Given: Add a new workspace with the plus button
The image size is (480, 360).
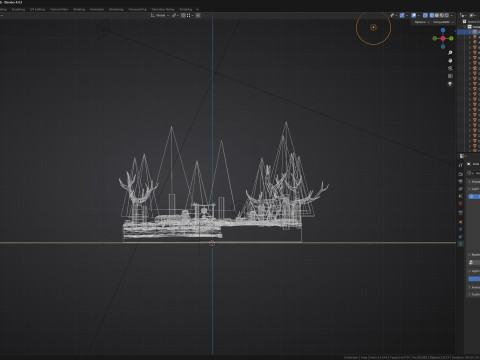Looking at the screenshot, I should 197,9.
